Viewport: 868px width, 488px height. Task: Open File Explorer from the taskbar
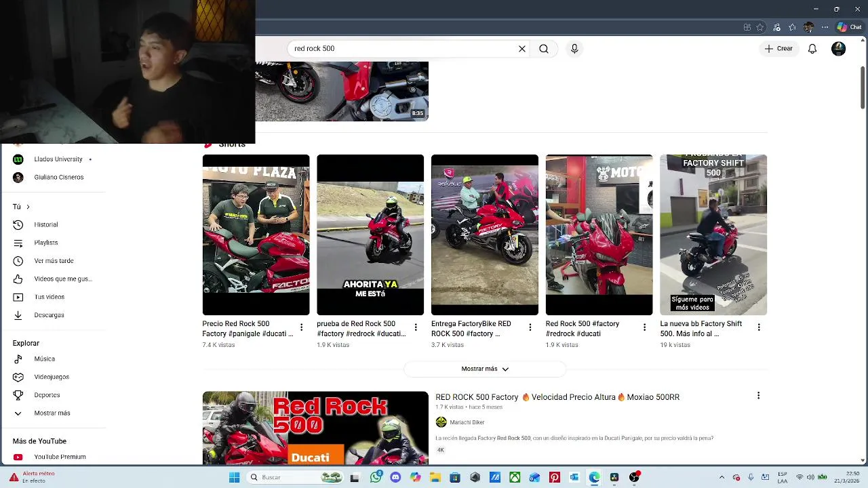click(x=435, y=477)
